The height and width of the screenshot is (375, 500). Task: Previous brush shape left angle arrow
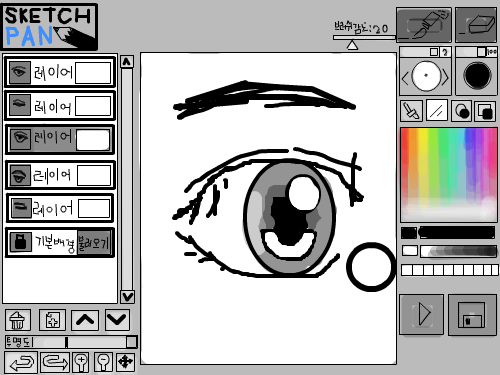click(405, 79)
